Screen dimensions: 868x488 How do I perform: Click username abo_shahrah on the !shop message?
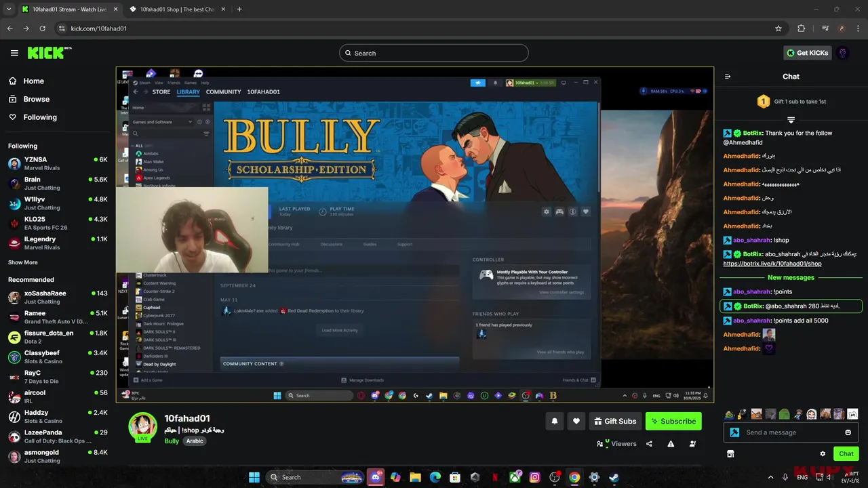751,240
